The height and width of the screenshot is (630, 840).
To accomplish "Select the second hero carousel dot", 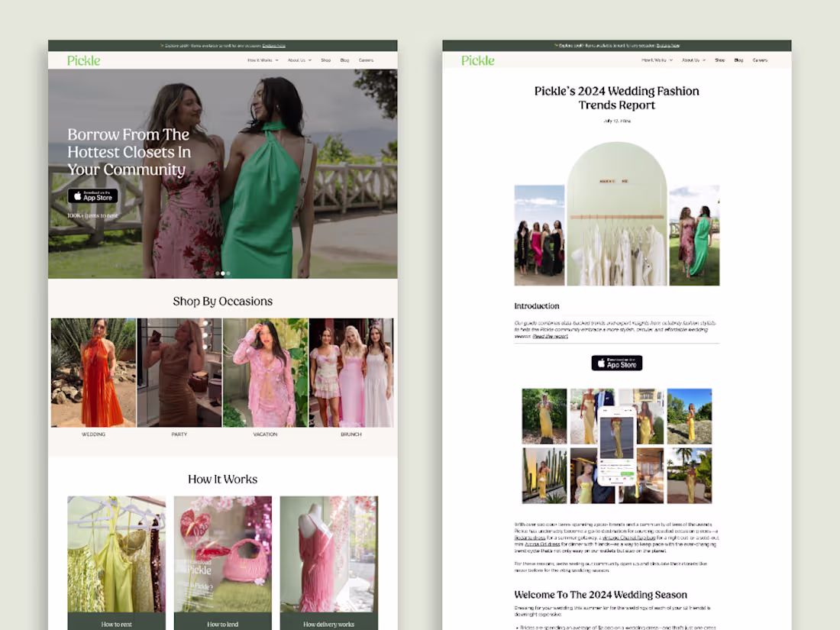I will tap(222, 273).
